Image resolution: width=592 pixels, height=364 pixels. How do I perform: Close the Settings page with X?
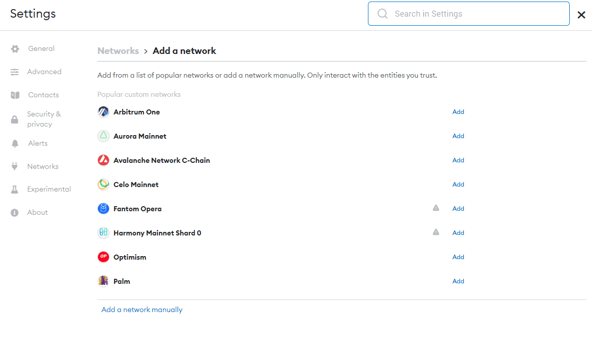click(581, 15)
